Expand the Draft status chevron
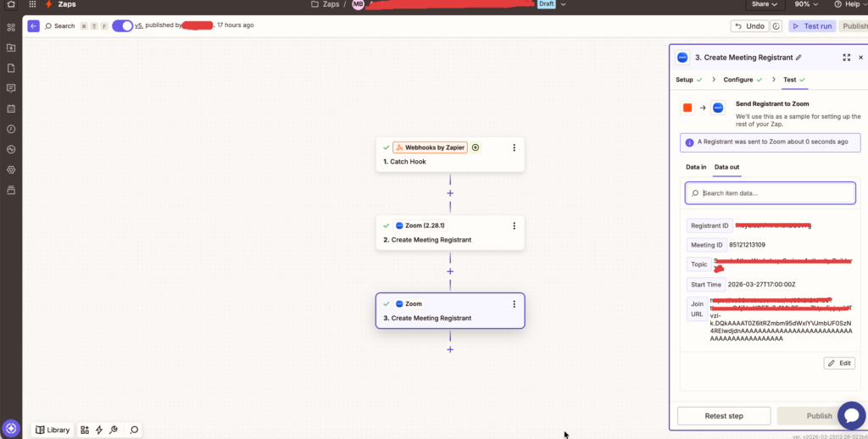This screenshot has width=868, height=439. point(564,4)
